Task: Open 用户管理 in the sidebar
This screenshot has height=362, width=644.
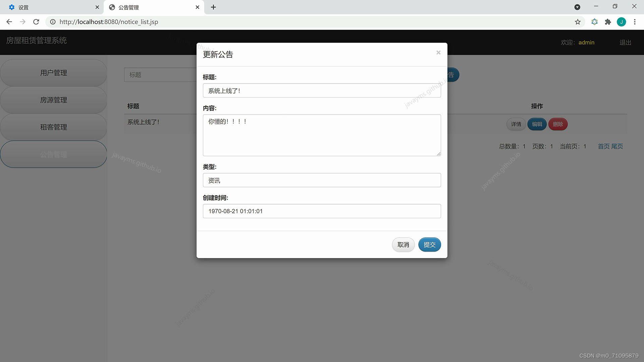Action: pos(54,73)
